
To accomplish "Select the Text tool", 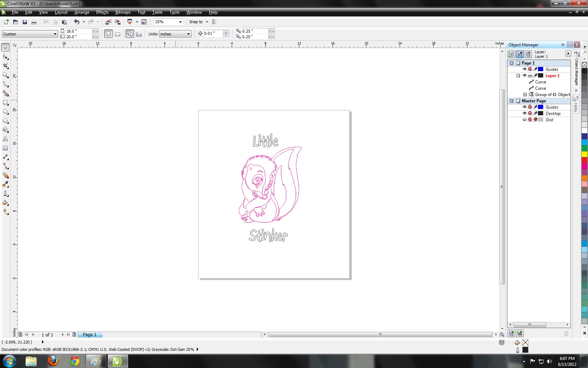I will coord(6,139).
